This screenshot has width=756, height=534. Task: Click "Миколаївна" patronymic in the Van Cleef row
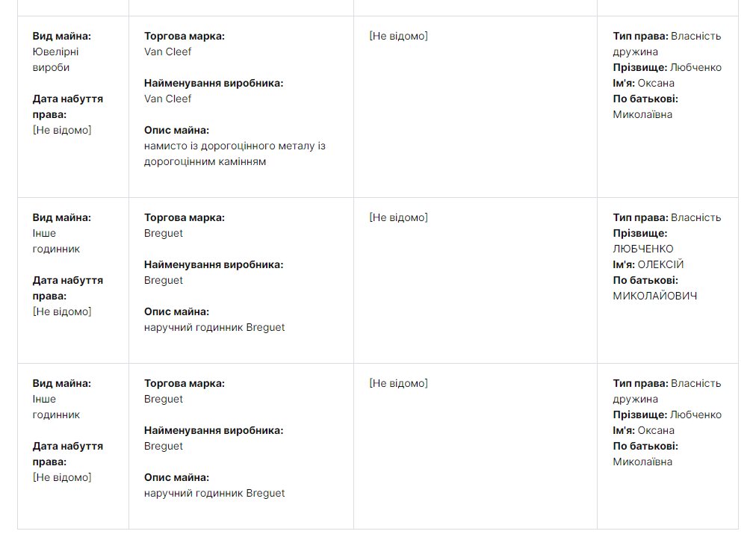[642, 114]
